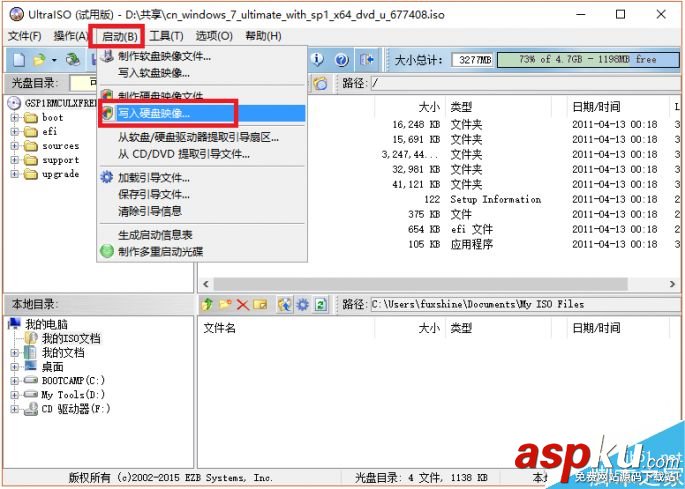The height and width of the screenshot is (489, 685).
Task: Click the 类型 header in disc file list
Action: (461, 107)
